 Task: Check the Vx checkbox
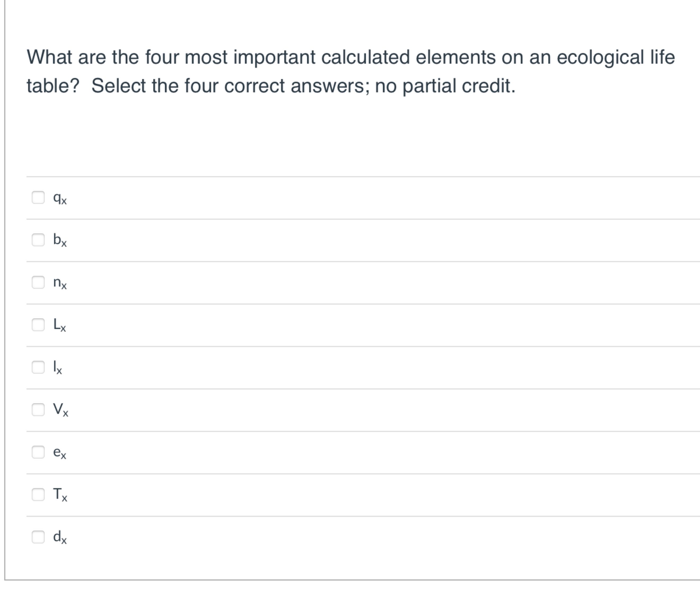[38, 410]
